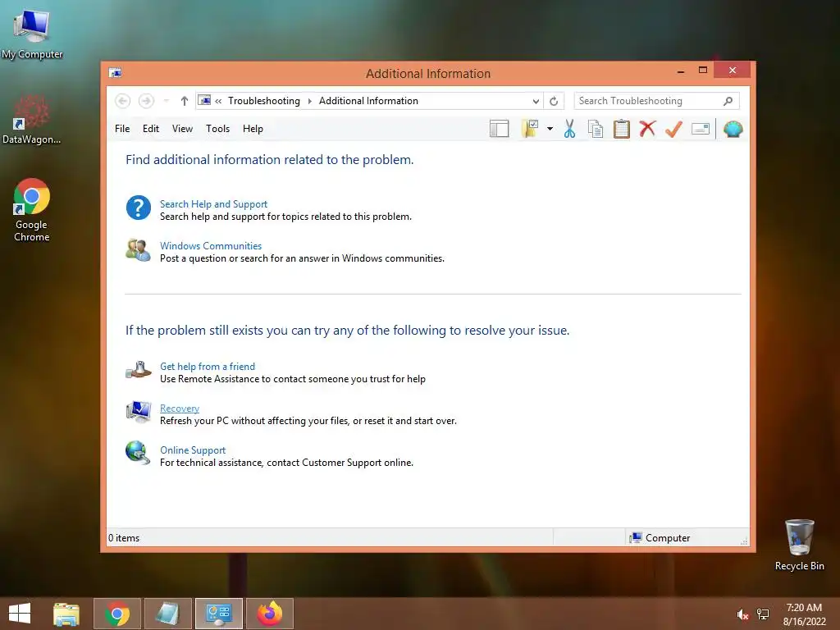
Task: Click the network tray icon
Action: [x=763, y=614]
